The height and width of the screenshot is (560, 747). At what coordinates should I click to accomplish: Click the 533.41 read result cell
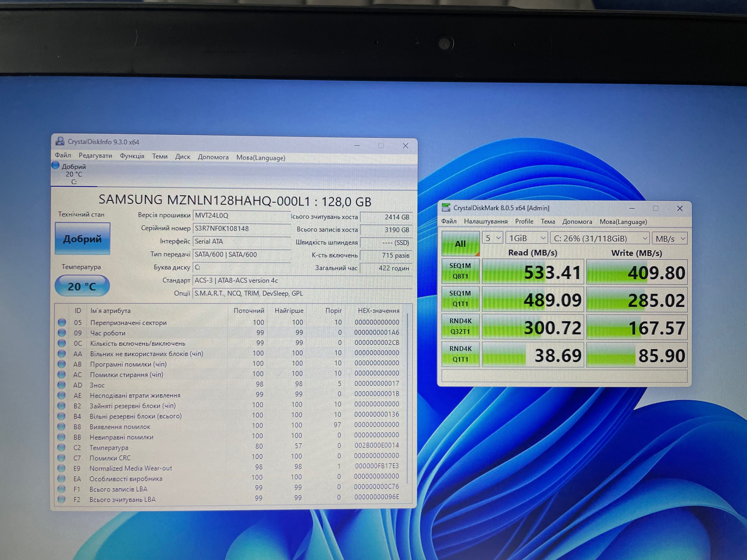(x=533, y=272)
